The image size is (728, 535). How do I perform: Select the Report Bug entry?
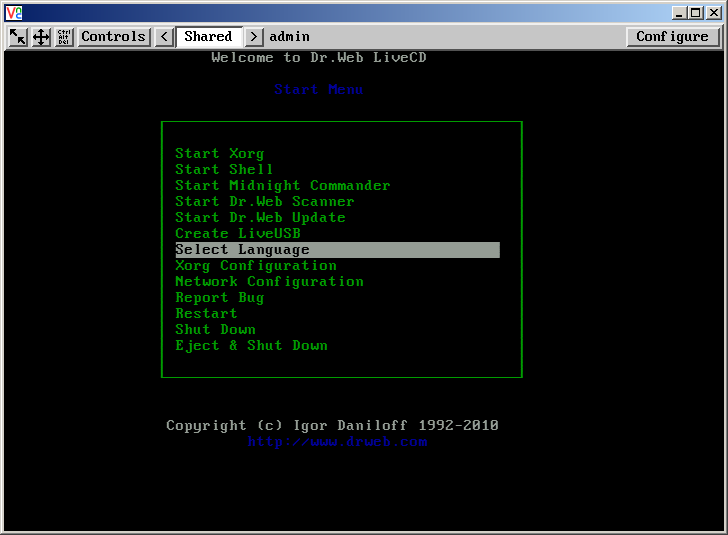point(220,298)
